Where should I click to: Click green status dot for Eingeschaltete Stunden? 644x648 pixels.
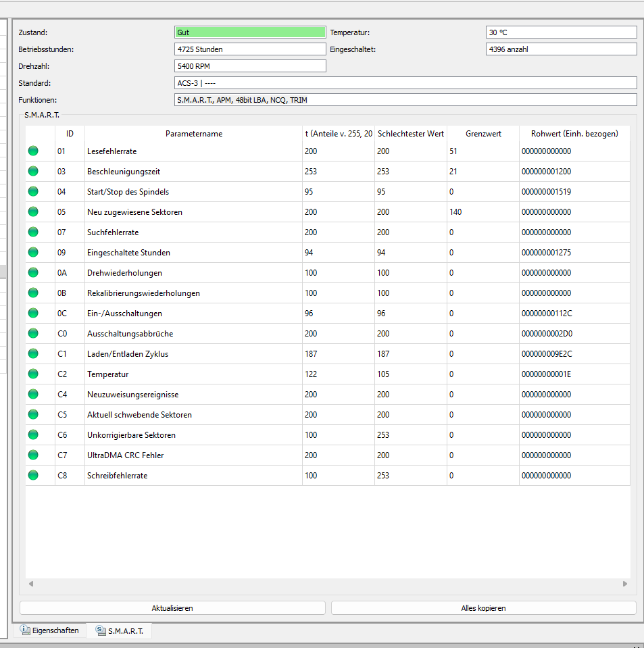pyautogui.click(x=33, y=252)
